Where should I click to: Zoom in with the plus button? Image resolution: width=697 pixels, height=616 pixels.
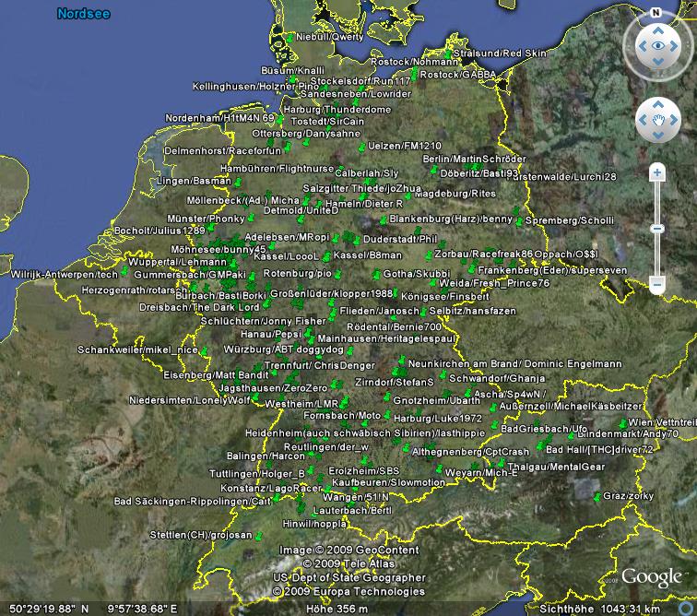click(x=656, y=172)
